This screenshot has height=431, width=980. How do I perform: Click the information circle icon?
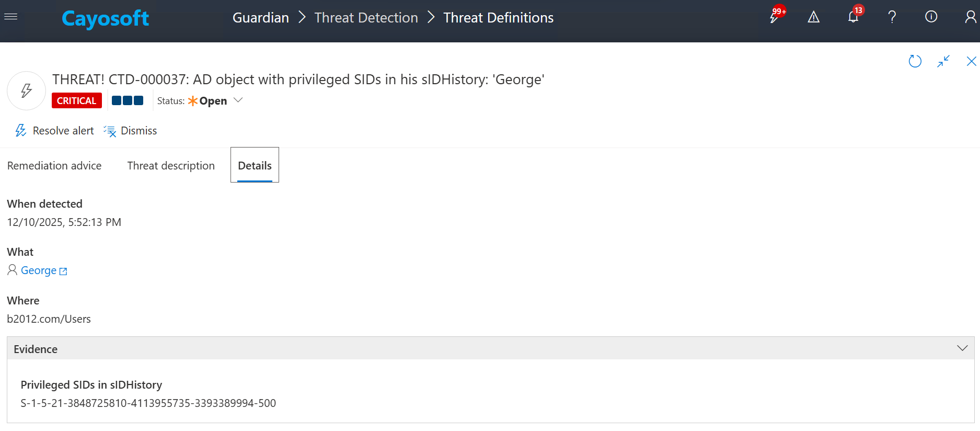coord(931,17)
